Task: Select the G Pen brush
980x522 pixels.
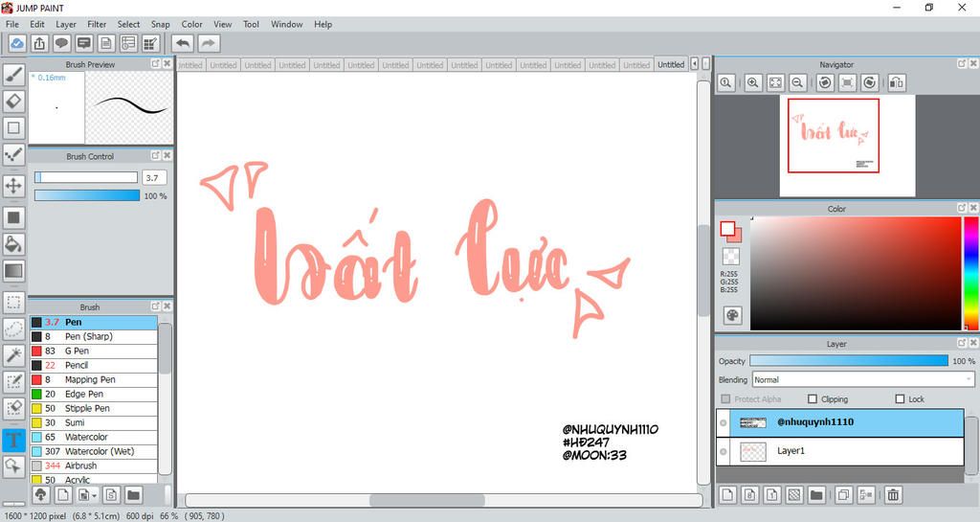Action: (94, 351)
